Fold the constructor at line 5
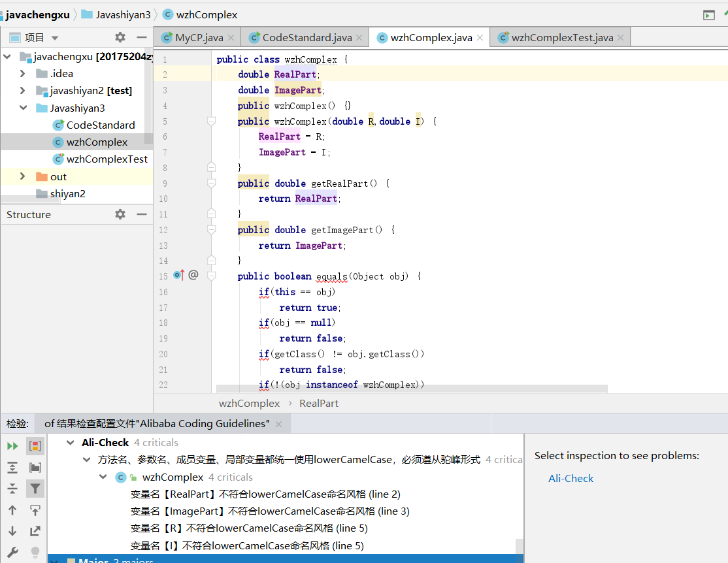The image size is (728, 563). point(211,121)
